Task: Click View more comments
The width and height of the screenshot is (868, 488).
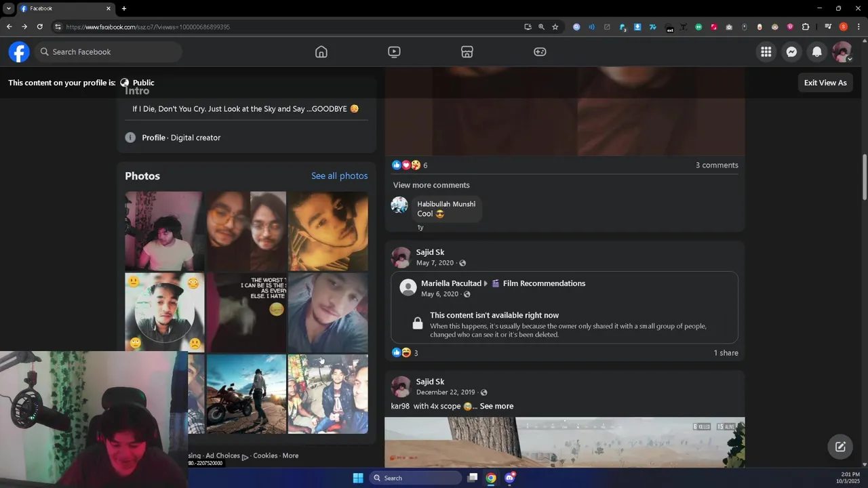Action: coord(431,185)
